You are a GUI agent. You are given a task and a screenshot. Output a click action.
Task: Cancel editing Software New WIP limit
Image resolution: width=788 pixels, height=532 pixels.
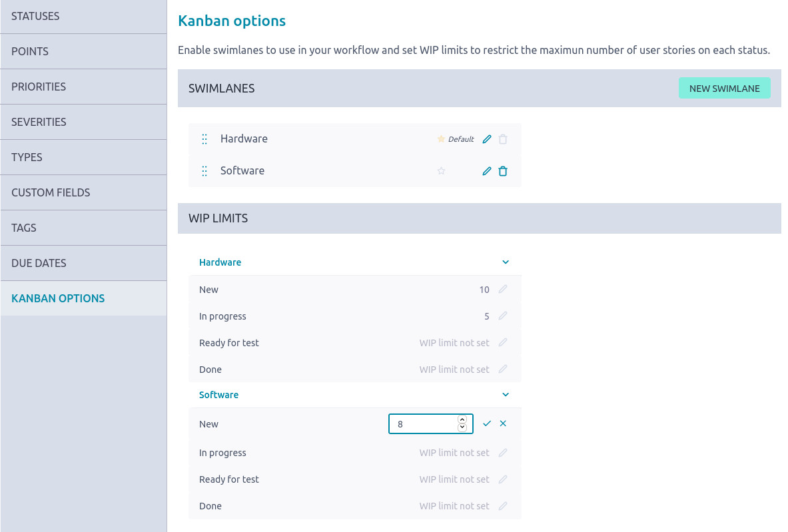503,423
